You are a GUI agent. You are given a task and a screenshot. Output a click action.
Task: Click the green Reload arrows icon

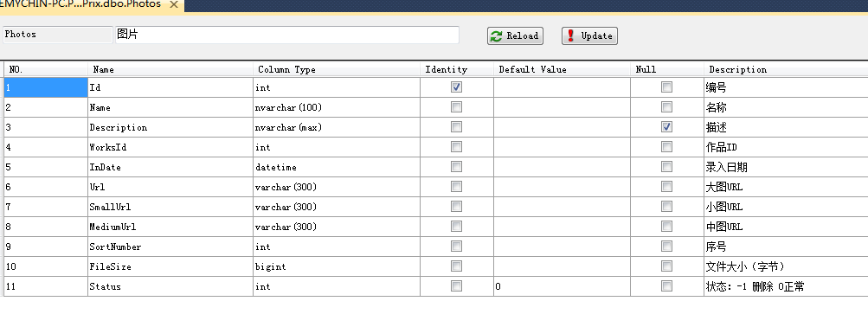coord(497,36)
